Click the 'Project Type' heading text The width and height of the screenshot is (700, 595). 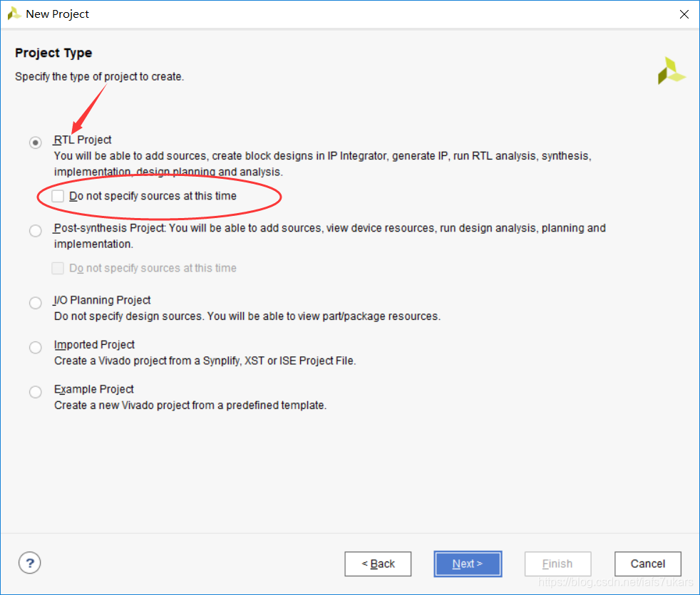pos(53,53)
